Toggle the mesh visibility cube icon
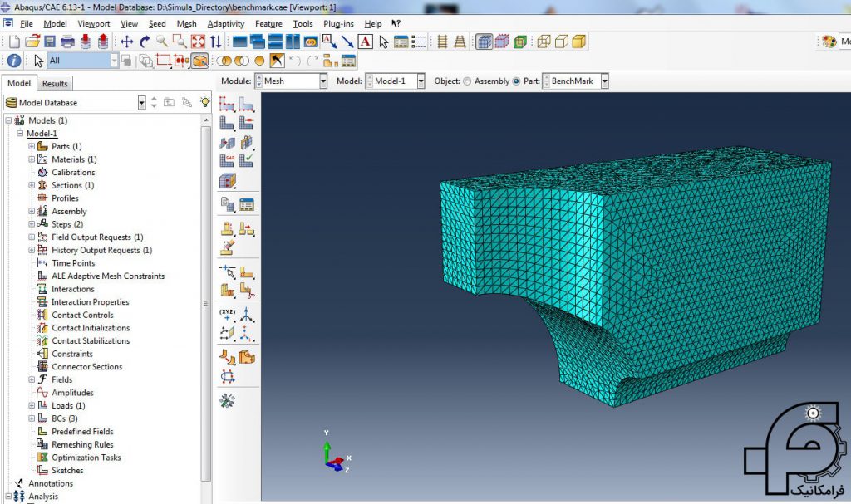 pyautogui.click(x=484, y=42)
